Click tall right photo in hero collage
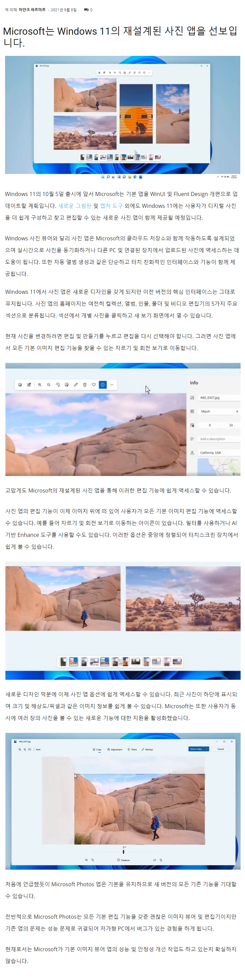Image resolution: width=245 pixels, height=980 pixels. [173, 113]
